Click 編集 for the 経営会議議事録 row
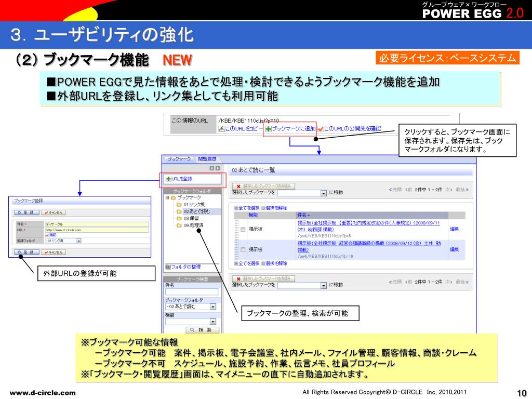The width and height of the screenshot is (532, 399). coord(454,250)
